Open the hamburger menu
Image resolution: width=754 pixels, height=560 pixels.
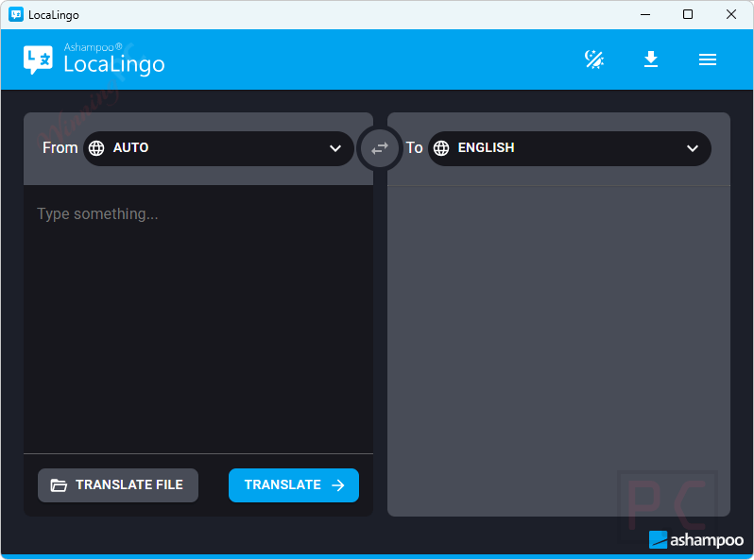pos(708,59)
